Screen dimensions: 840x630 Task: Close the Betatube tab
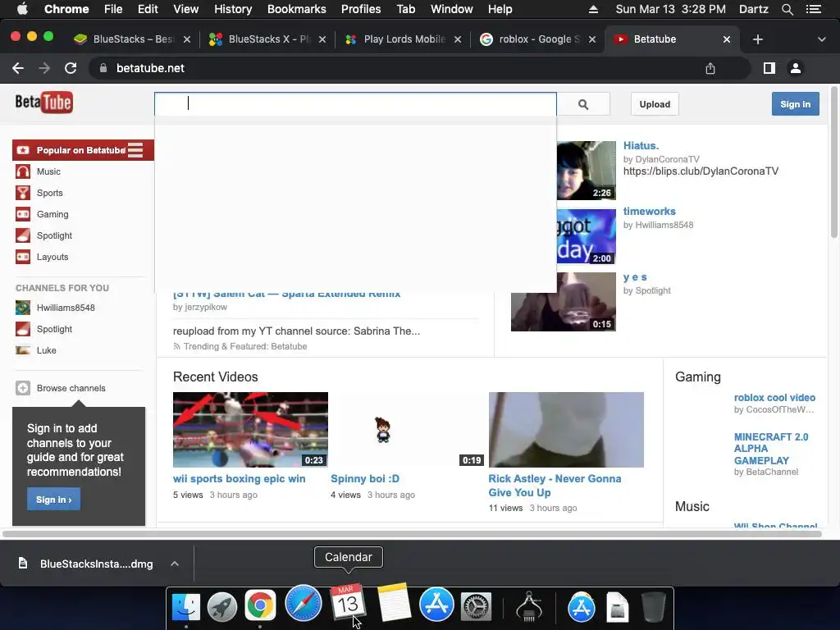727,39
